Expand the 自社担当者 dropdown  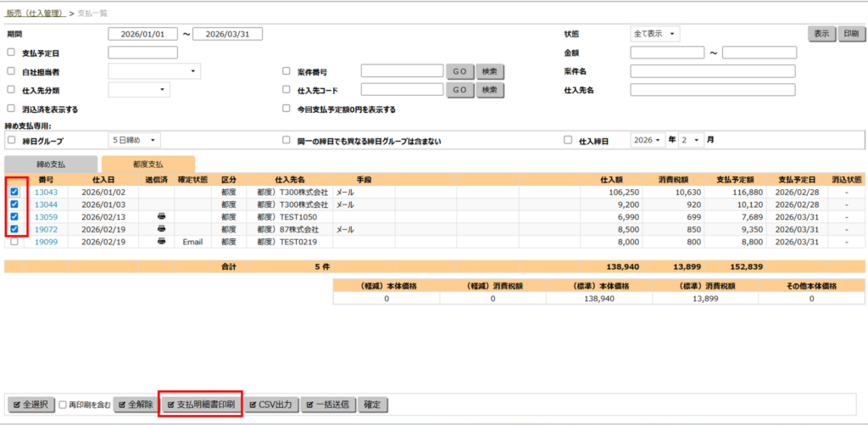(x=154, y=71)
